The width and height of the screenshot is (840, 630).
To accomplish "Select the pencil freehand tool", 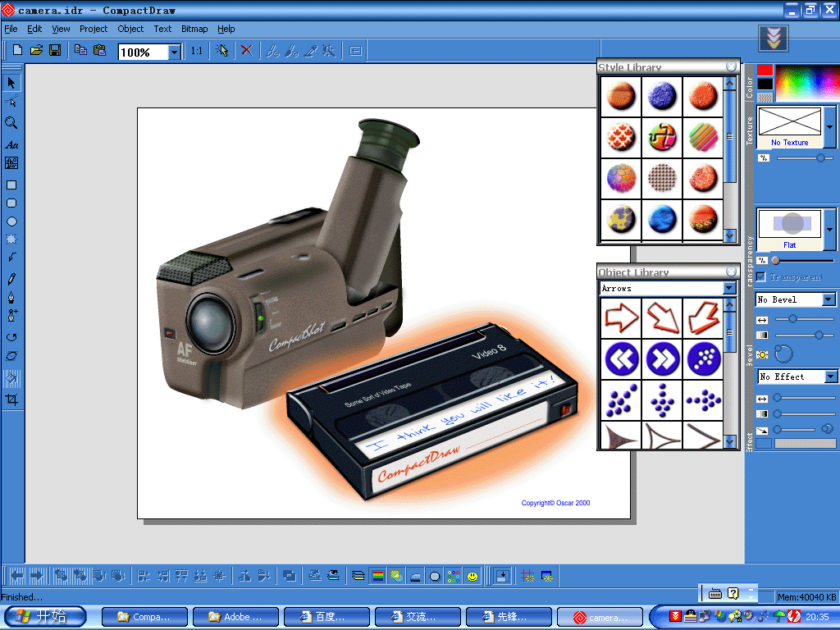I will 11,279.
